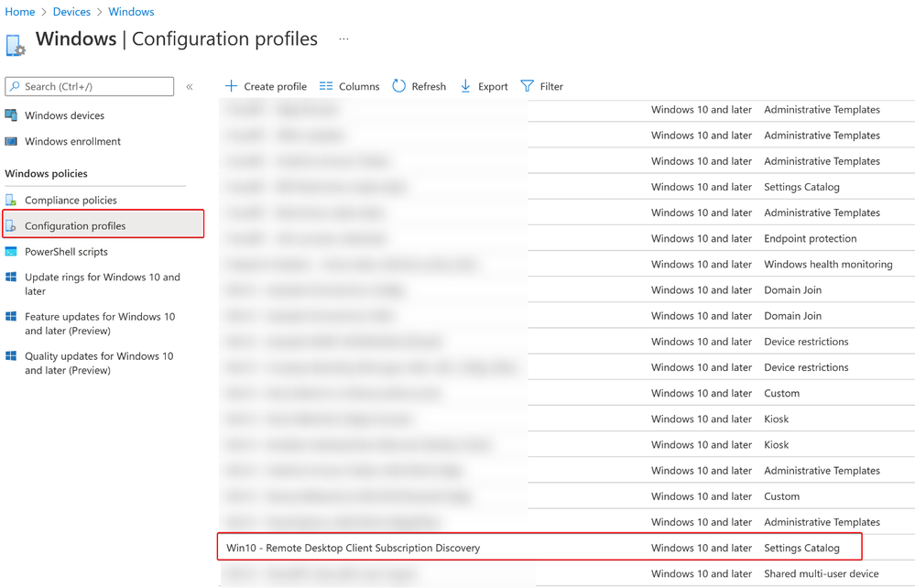The width and height of the screenshot is (915, 588).
Task: Click the Columns layout icon
Action: click(x=326, y=86)
